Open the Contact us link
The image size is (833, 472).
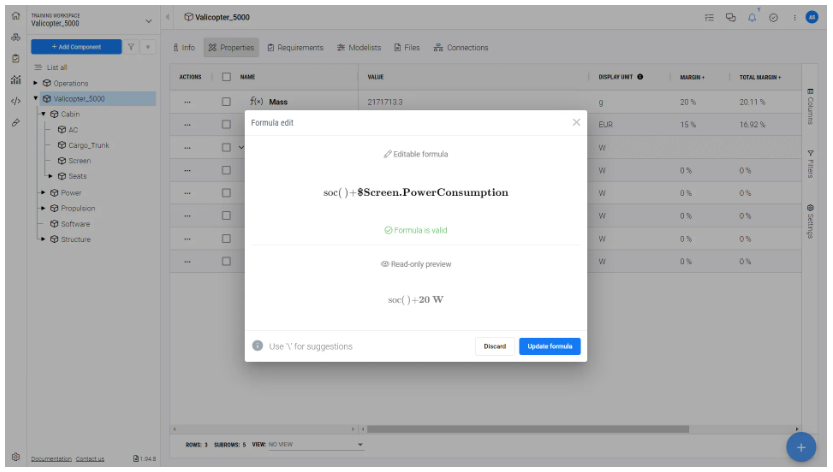point(90,459)
